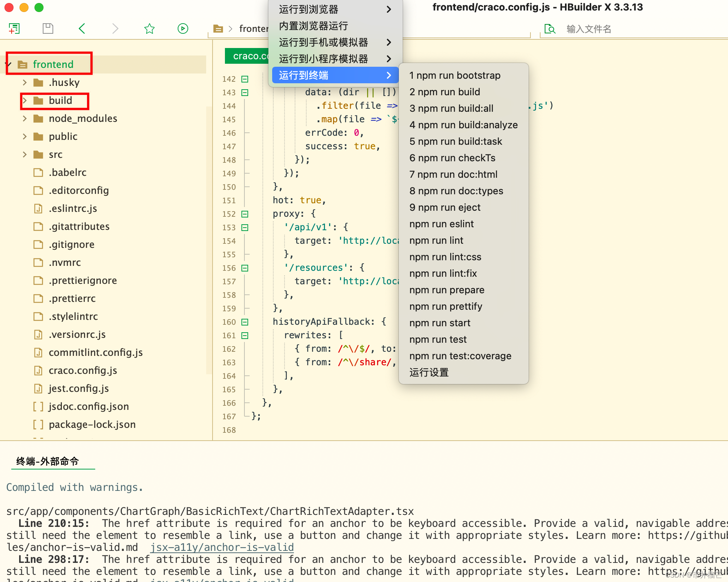728x582 pixels.
Task: Click the file tree vertical scrollbar
Action: [x=209, y=240]
